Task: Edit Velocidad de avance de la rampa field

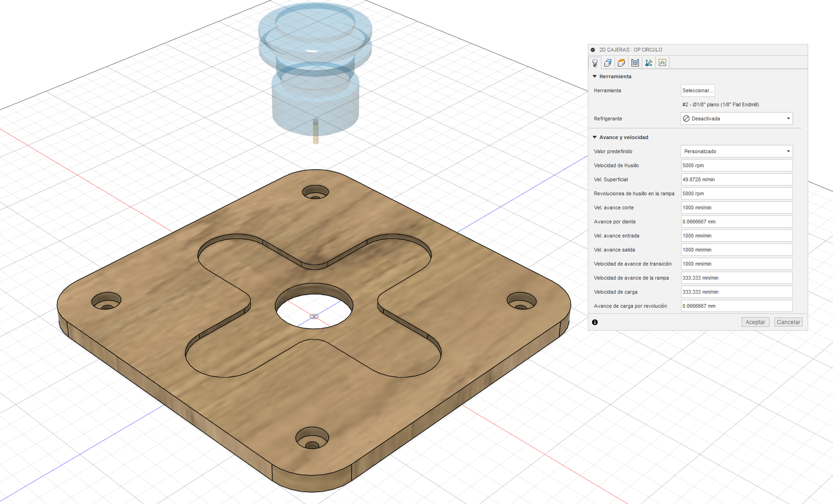Action: pos(736,278)
